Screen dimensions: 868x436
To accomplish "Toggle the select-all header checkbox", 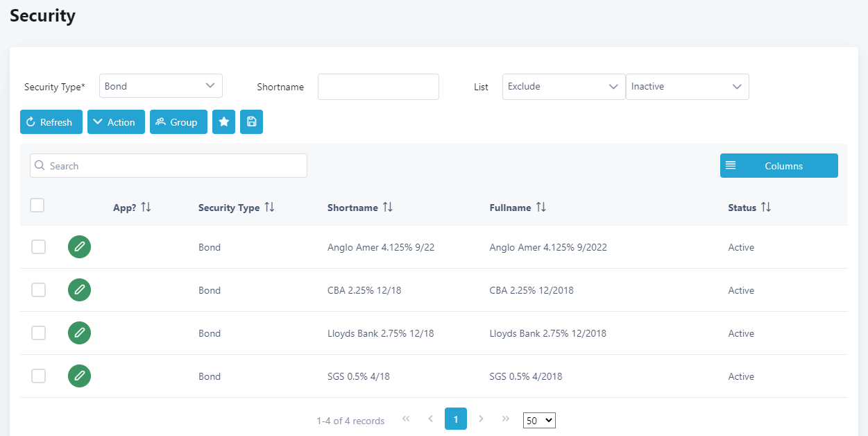I will (37, 205).
